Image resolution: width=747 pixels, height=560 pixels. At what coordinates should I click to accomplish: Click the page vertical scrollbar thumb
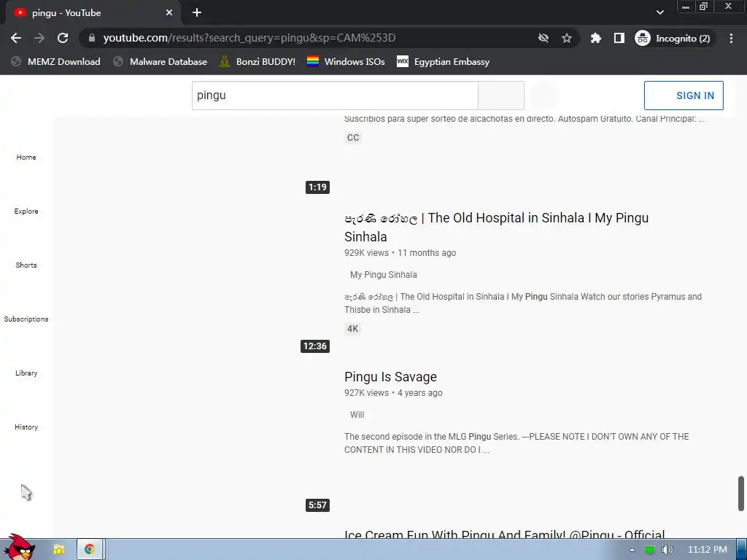coord(741,494)
